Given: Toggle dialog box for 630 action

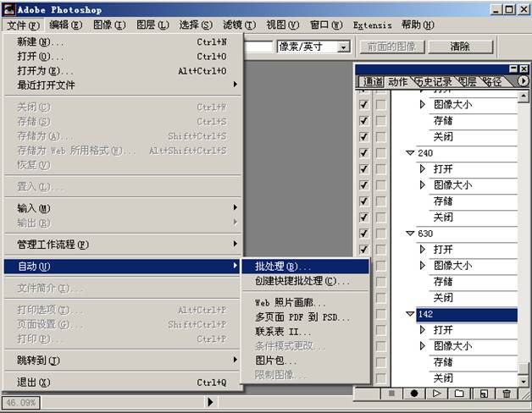Looking at the screenshot, I should (x=381, y=234).
